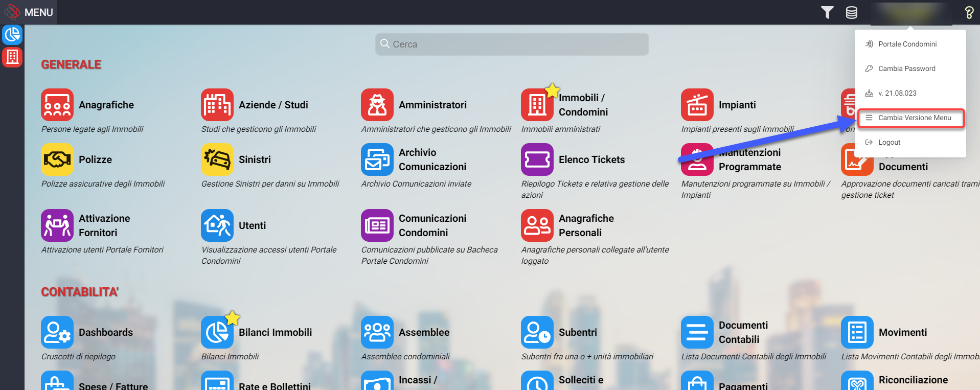Select Cambia Versione Menu option

click(x=910, y=118)
